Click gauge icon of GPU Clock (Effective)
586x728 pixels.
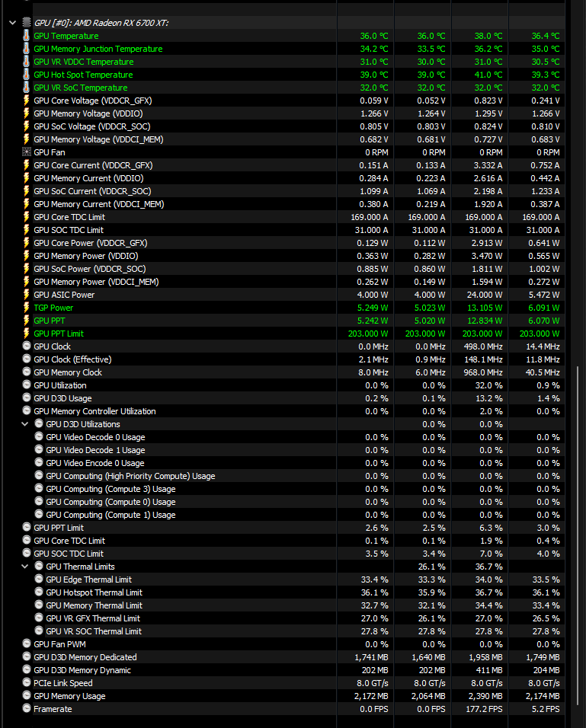27,359
